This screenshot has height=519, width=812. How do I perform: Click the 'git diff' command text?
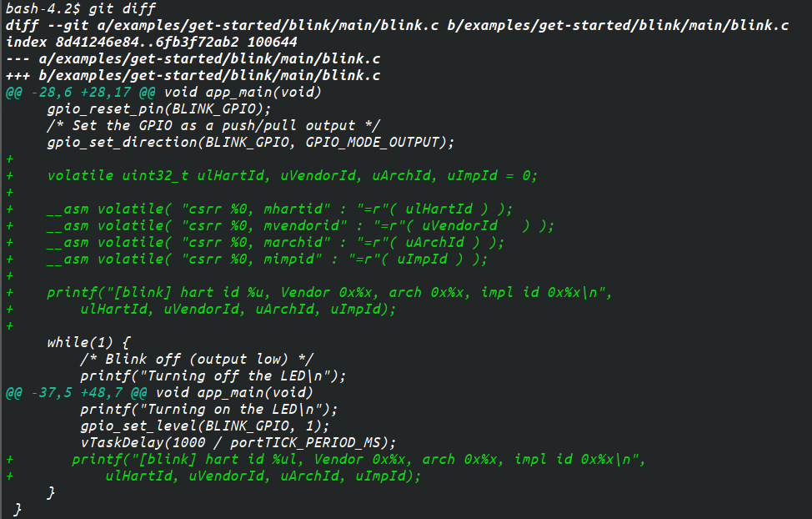point(123,9)
